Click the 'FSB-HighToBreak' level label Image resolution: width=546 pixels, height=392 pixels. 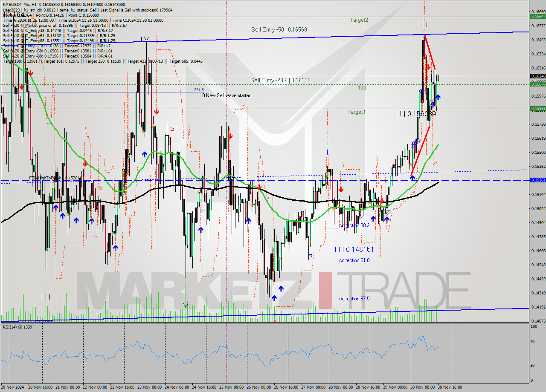tap(46, 178)
